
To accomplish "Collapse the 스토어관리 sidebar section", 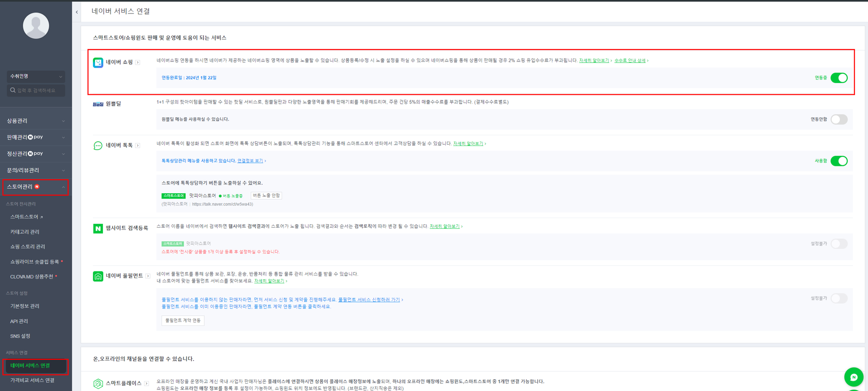I will click(x=36, y=187).
